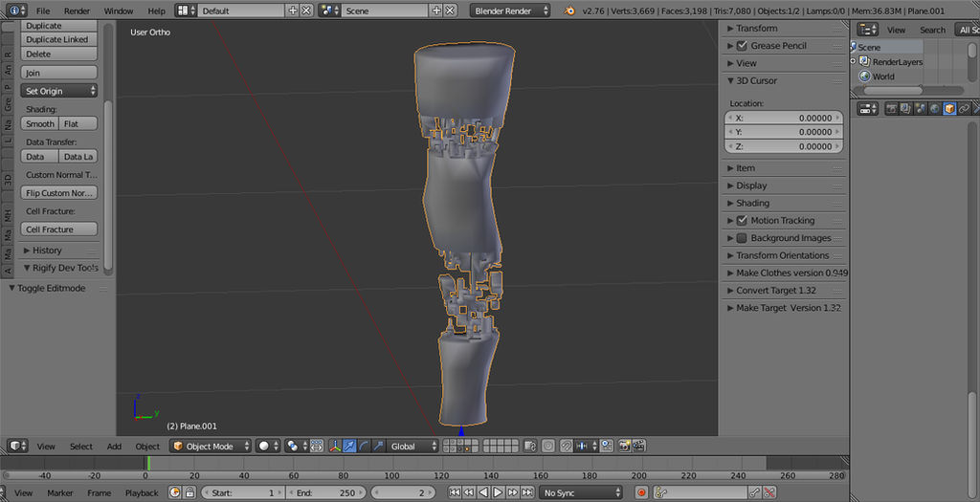This screenshot has height=502, width=980.
Task: Click the Cell Fracture button
Action: coord(59,229)
